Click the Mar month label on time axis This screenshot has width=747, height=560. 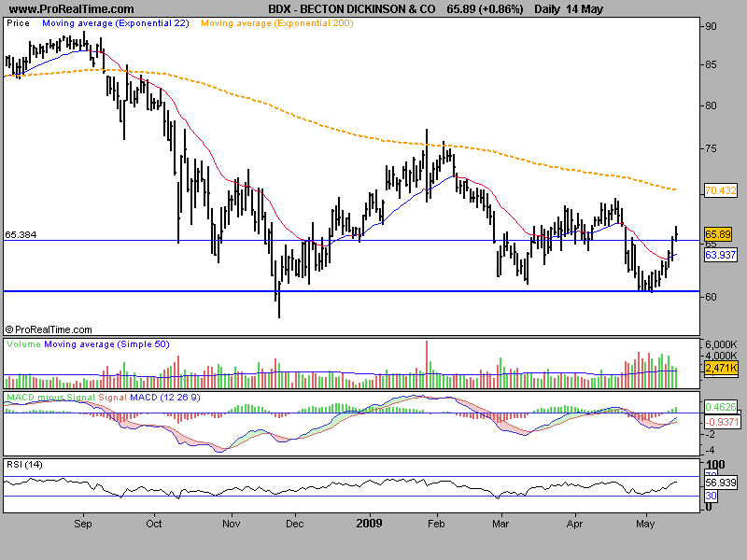[500, 524]
